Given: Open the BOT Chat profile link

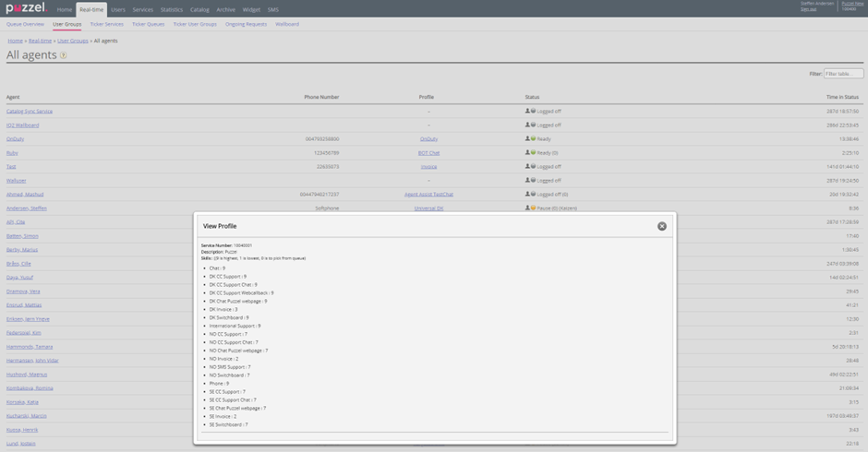Looking at the screenshot, I should [x=428, y=152].
